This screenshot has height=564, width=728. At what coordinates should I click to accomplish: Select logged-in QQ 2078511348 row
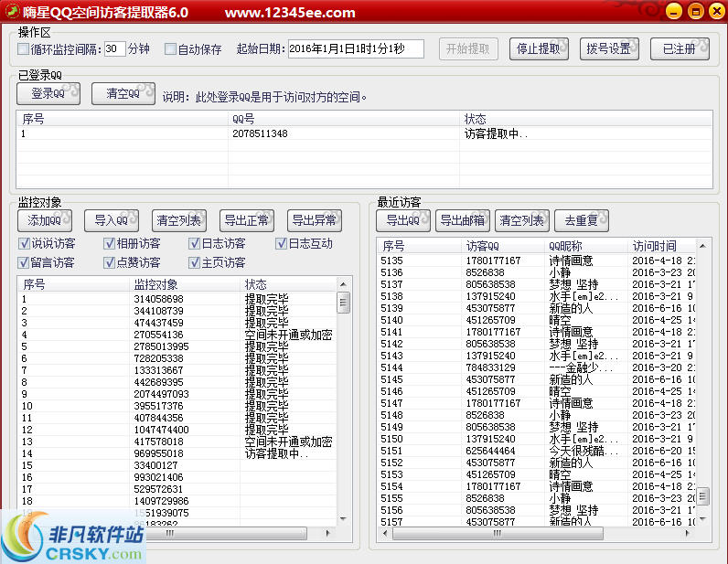364,133
